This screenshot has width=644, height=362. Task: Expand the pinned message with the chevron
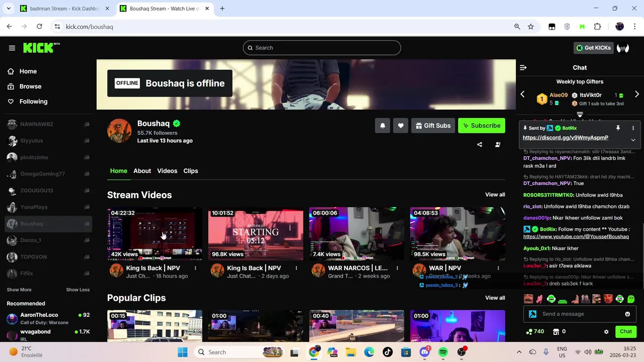pos(633,140)
